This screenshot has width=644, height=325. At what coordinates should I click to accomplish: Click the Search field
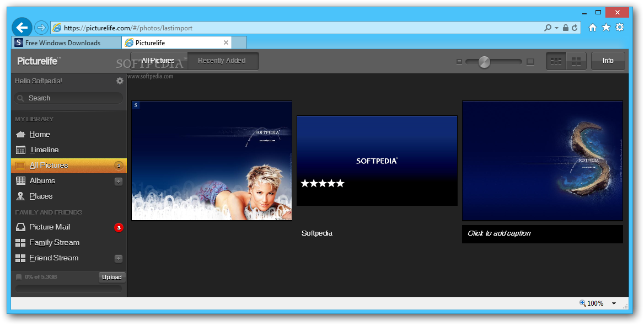(68, 98)
